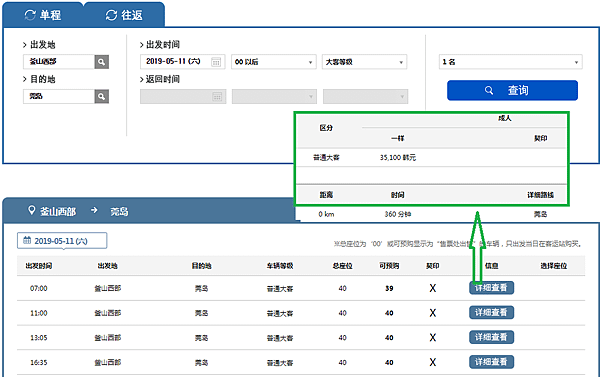The image size is (600, 377).
Task: Switch to the 往返 round-trip tab
Action: tap(124, 15)
